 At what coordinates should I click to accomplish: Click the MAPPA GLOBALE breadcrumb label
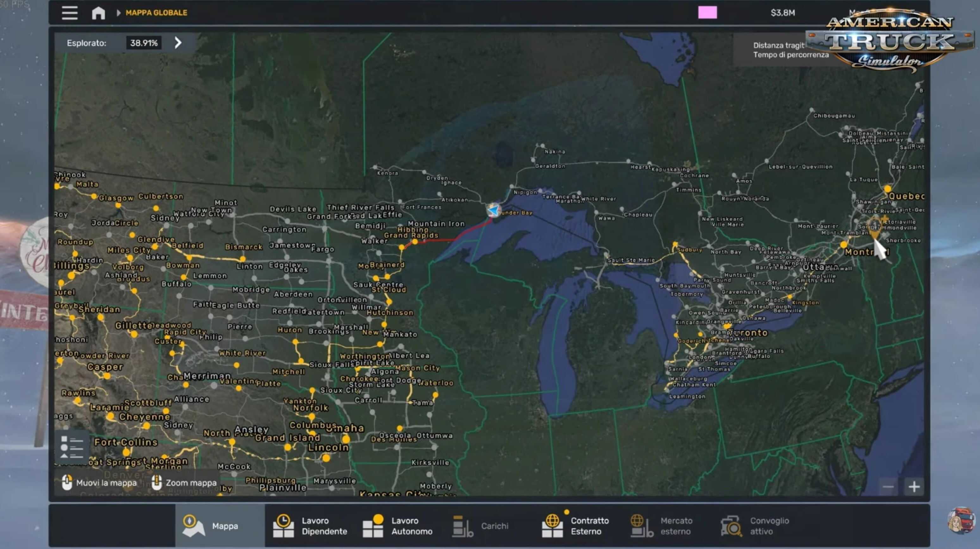[156, 13]
